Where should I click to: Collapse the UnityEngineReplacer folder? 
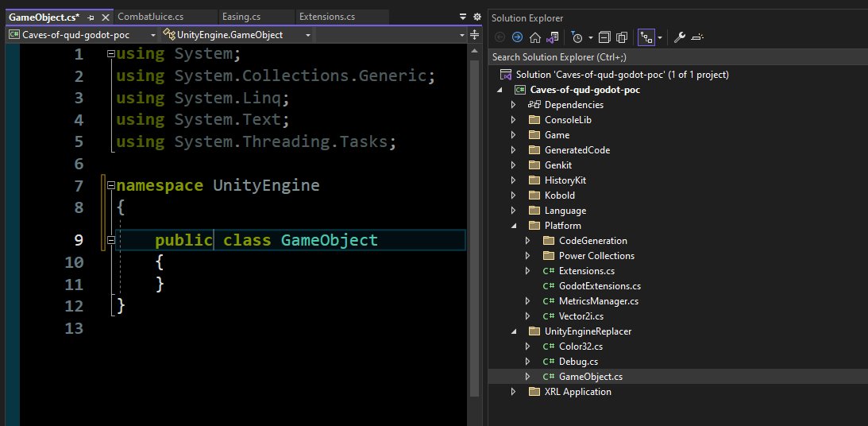point(513,331)
